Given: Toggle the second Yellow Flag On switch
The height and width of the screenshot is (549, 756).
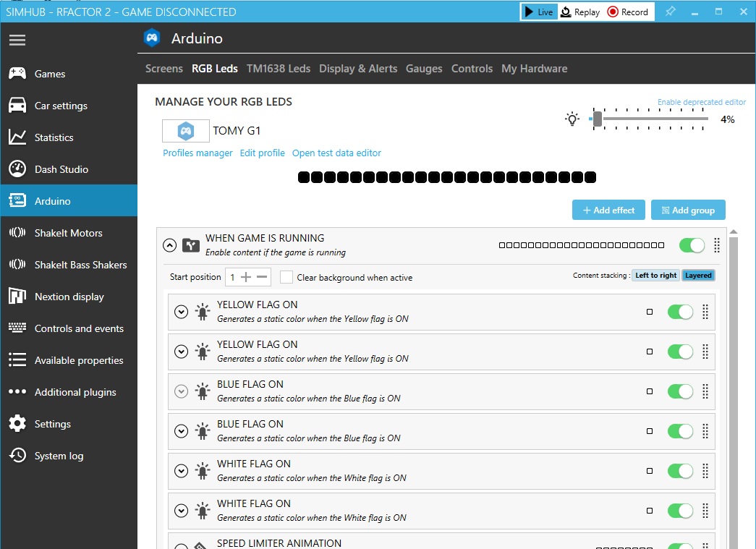Looking at the screenshot, I should click(x=680, y=352).
